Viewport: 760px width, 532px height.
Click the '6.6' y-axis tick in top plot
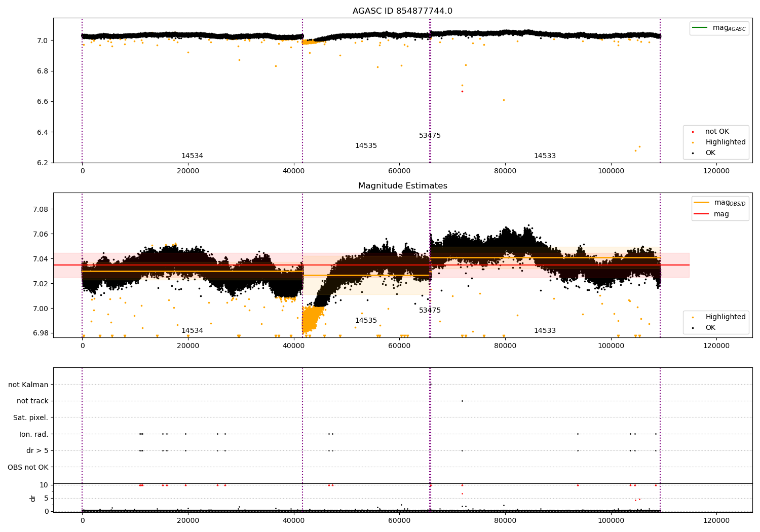43,102
